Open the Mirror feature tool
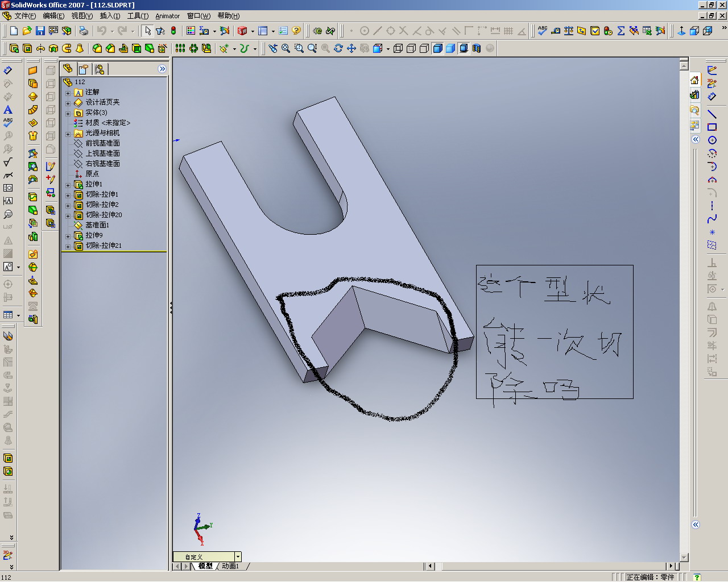 point(206,48)
